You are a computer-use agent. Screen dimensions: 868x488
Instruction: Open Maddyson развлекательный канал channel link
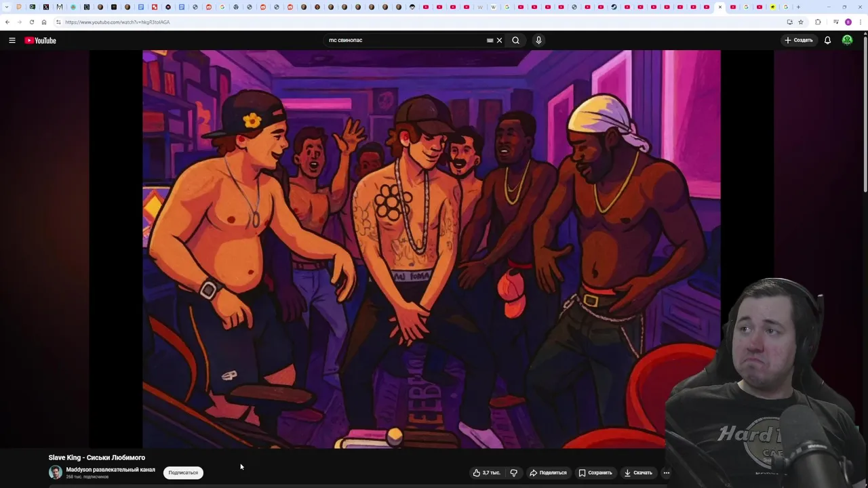[x=111, y=470]
